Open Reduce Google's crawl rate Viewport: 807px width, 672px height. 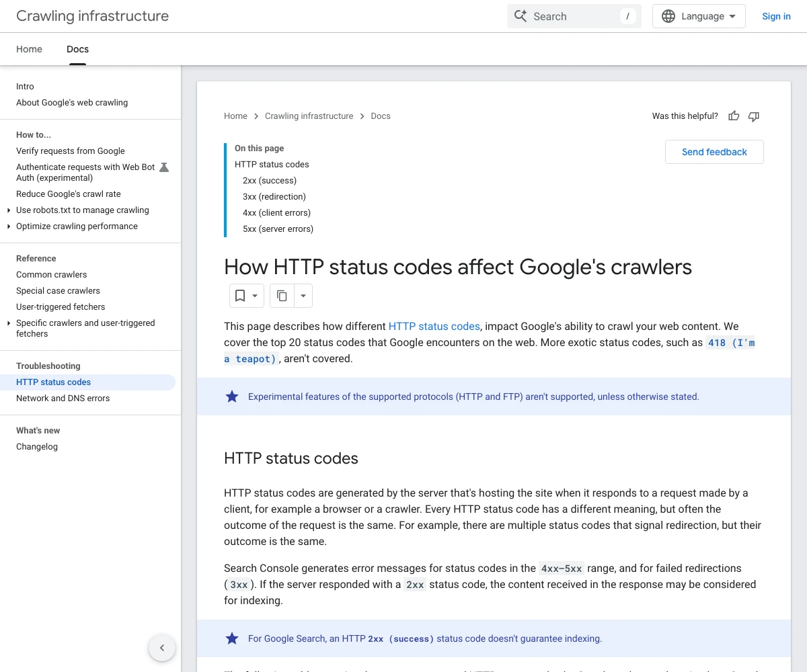(69, 194)
